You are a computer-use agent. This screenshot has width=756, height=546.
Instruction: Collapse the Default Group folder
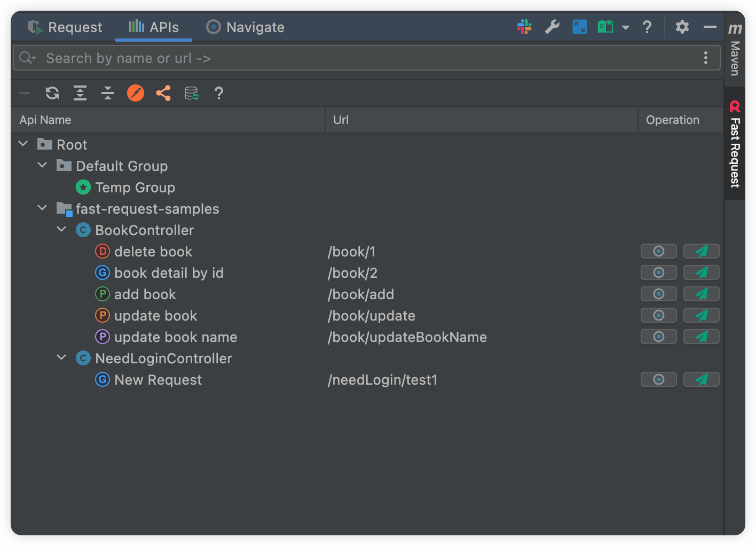(x=42, y=165)
